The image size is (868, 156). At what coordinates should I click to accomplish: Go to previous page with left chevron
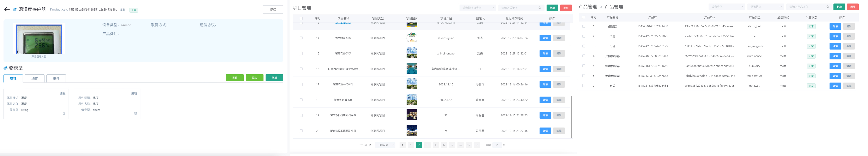click(x=402, y=145)
